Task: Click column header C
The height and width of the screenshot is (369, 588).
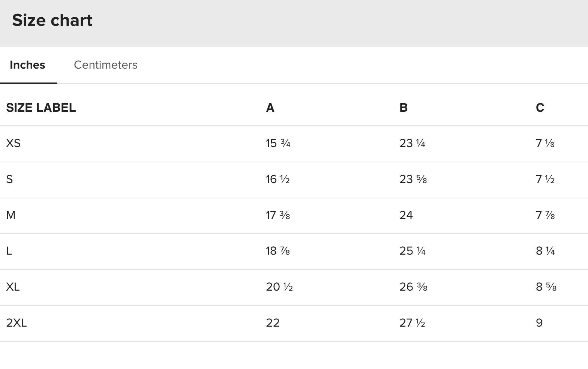Action: click(x=540, y=108)
